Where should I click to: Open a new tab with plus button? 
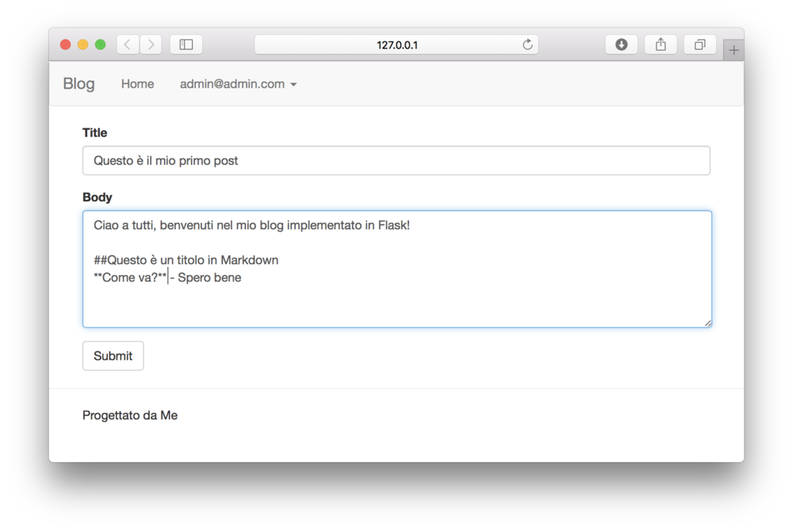coord(734,51)
